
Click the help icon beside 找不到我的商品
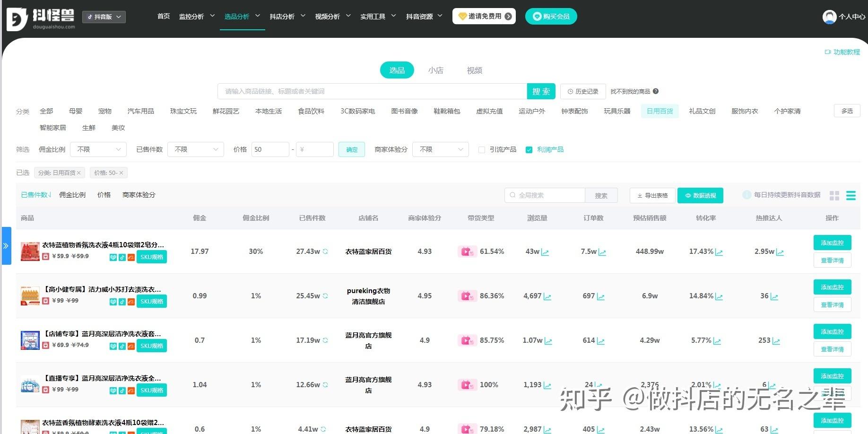(x=656, y=91)
